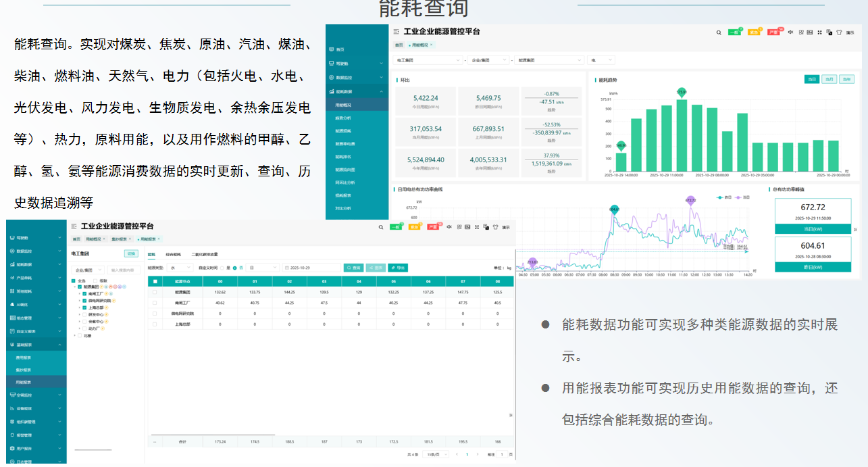Click the 查询 search button
Screen dimensions: 868x467
click(x=353, y=268)
